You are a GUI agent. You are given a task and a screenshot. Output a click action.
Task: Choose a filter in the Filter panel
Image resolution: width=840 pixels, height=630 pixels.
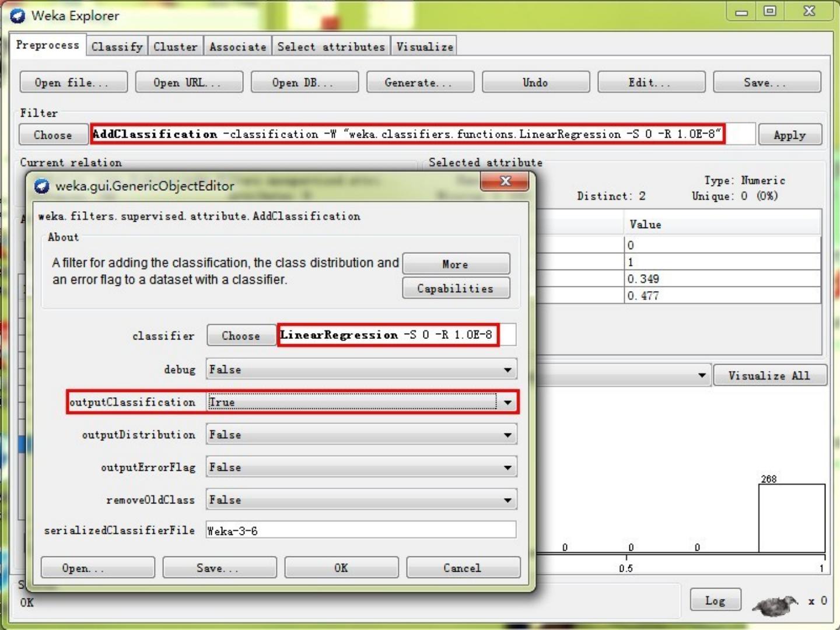pos(53,135)
